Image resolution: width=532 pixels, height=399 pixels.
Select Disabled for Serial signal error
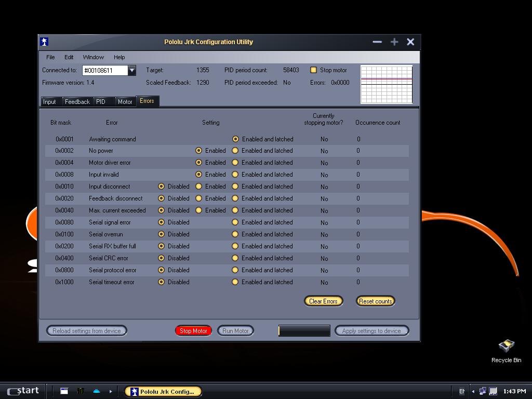(x=162, y=222)
